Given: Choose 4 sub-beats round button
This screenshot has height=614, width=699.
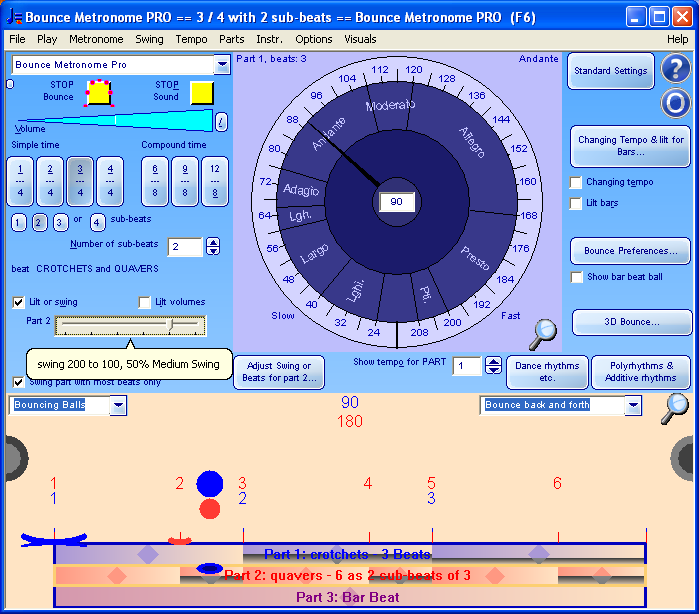Looking at the screenshot, I should coord(98,222).
